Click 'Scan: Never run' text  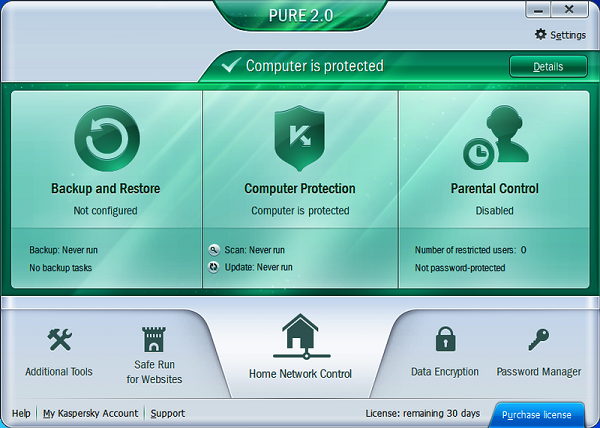click(x=254, y=250)
